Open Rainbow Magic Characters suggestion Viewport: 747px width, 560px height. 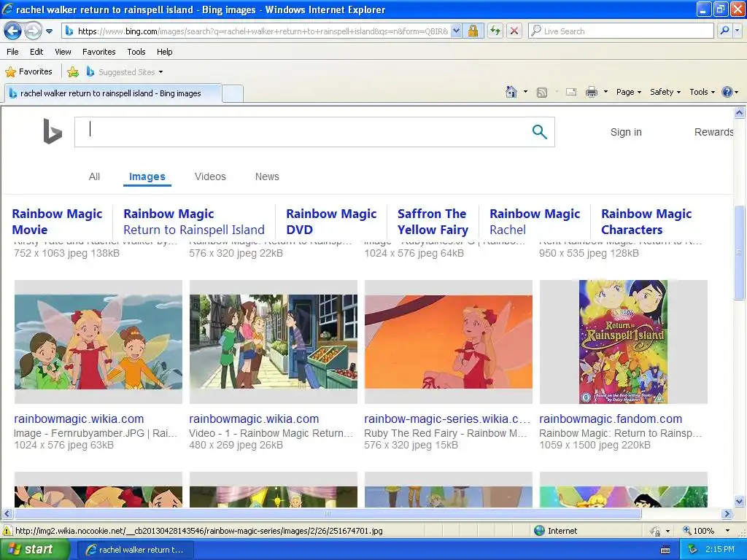pos(646,222)
